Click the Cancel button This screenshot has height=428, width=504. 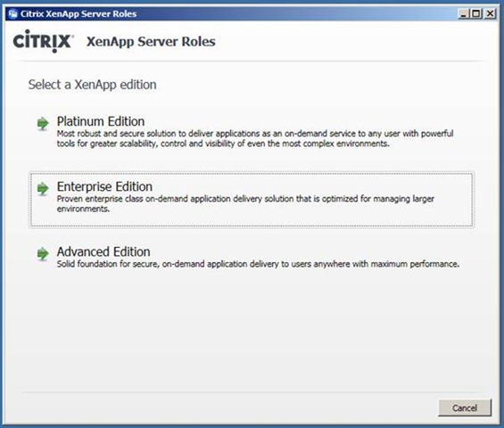click(465, 407)
